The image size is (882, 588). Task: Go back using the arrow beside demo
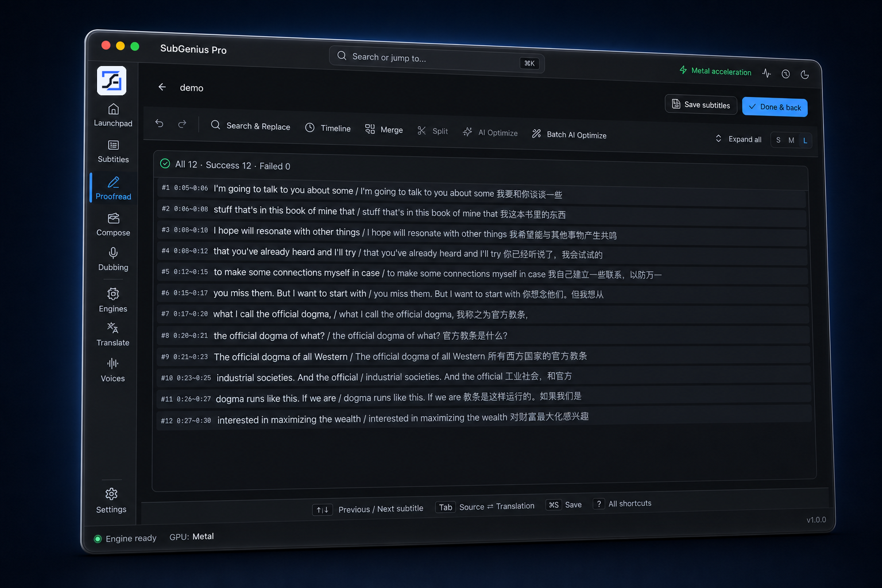coord(162,87)
